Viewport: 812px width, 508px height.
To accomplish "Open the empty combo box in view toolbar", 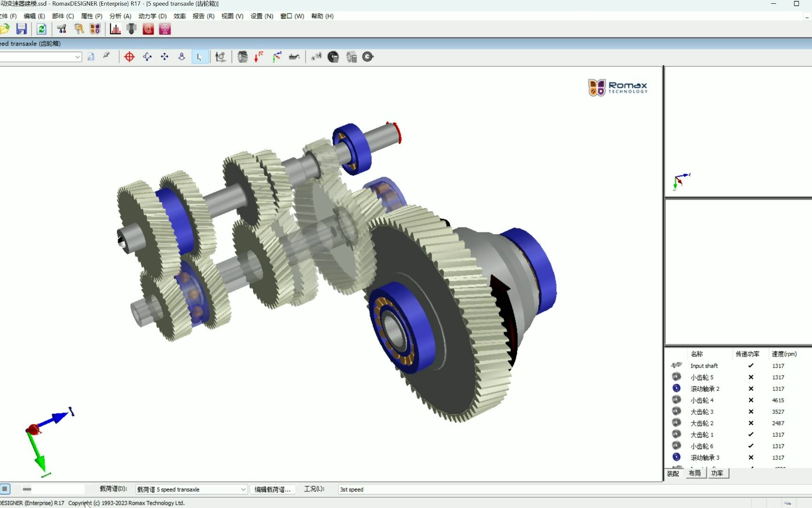I will coord(40,57).
